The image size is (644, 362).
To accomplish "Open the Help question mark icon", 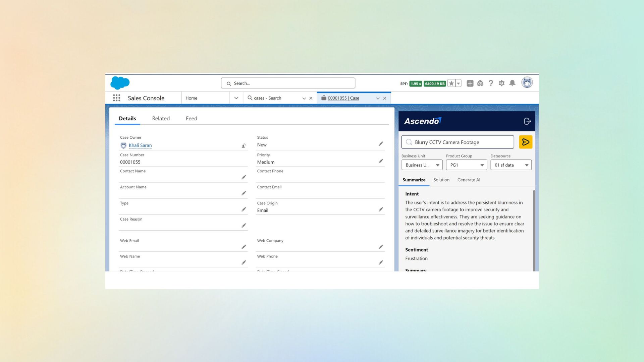I will point(491,83).
